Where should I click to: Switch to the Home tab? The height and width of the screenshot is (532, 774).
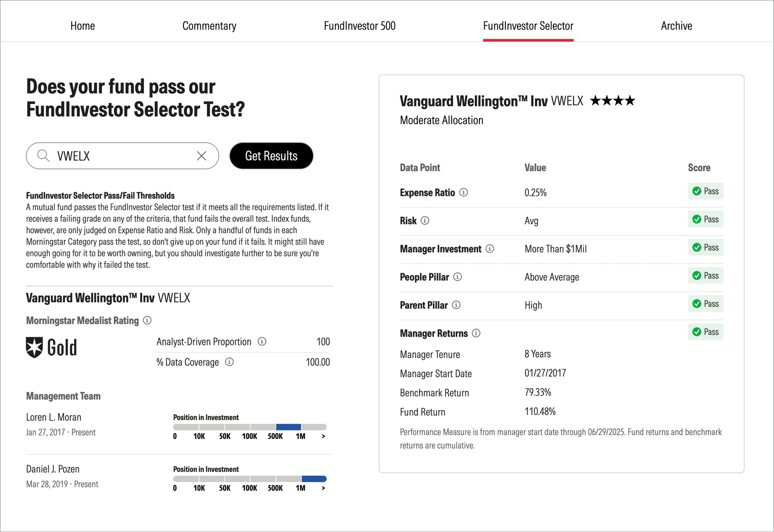(83, 26)
